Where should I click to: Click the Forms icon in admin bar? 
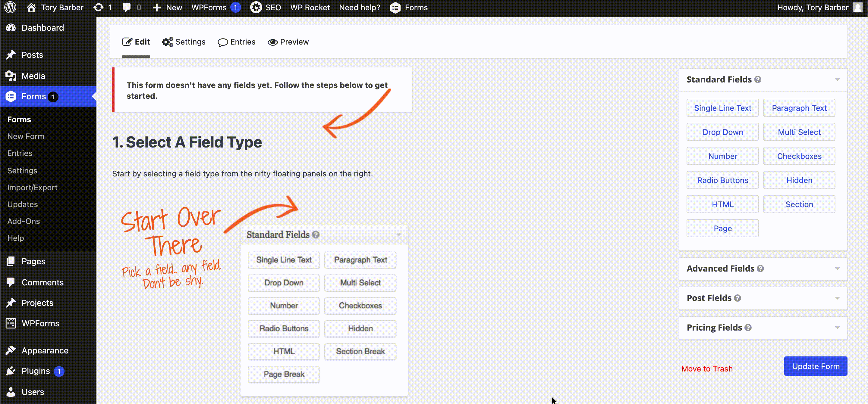tap(395, 8)
